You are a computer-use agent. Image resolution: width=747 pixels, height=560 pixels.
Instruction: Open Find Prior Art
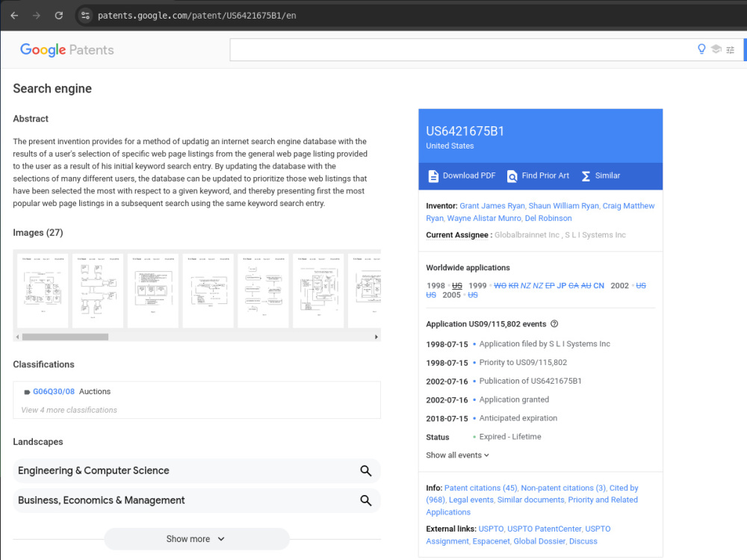pyautogui.click(x=545, y=175)
